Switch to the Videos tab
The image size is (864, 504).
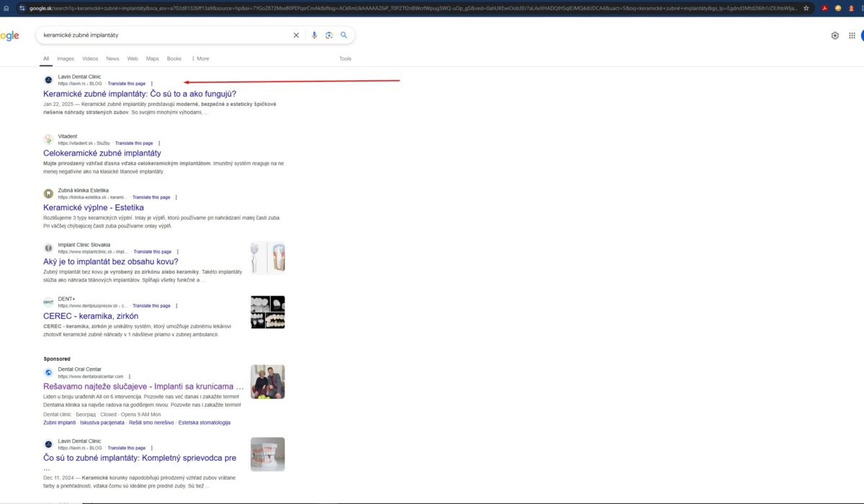tap(90, 58)
